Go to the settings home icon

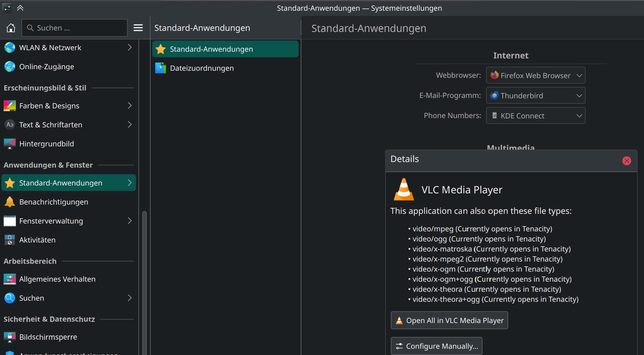pyautogui.click(x=11, y=28)
